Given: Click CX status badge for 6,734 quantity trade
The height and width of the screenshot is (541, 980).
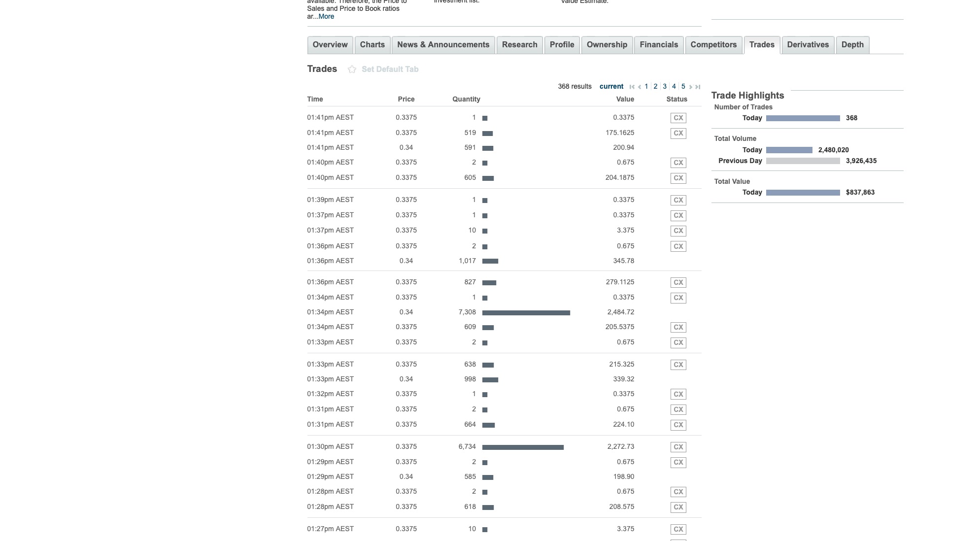Looking at the screenshot, I should [x=678, y=447].
